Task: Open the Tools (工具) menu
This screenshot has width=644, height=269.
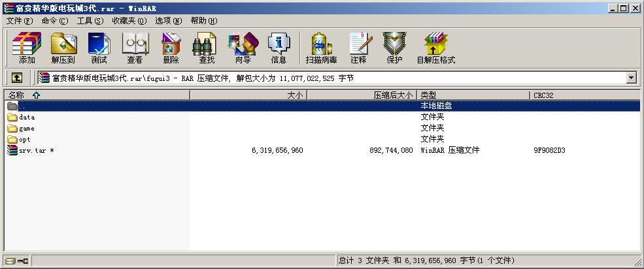Action: click(x=90, y=20)
